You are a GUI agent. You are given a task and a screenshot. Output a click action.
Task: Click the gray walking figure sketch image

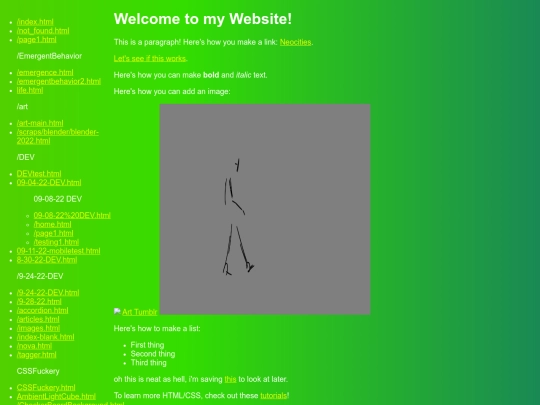(265, 209)
